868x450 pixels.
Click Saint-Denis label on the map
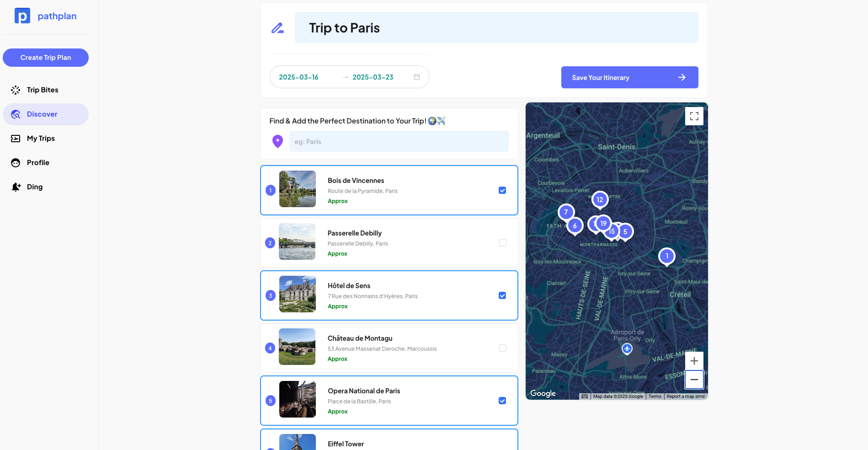tap(617, 147)
